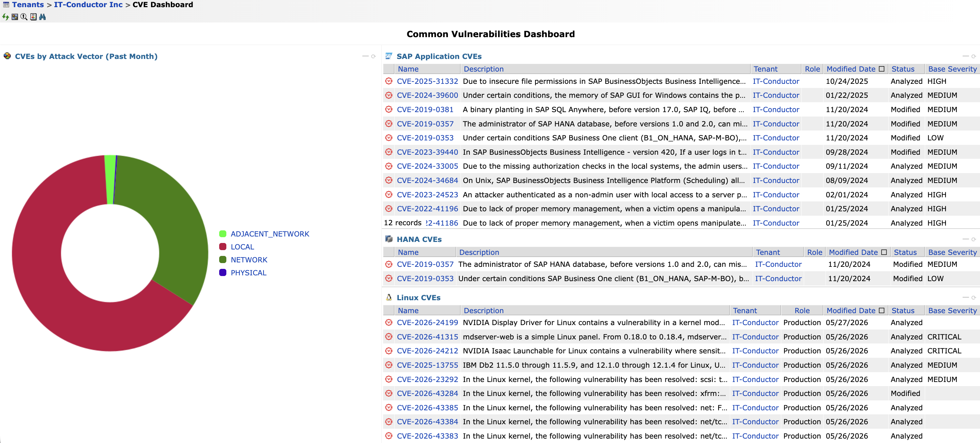Select the LOCAL legend label
The width and height of the screenshot is (980, 443).
pyautogui.click(x=242, y=247)
